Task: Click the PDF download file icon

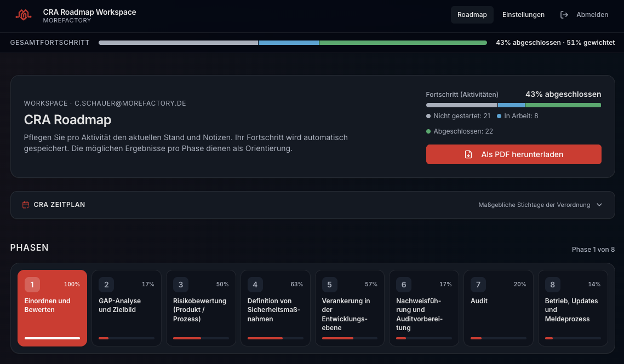Action: coord(468,154)
